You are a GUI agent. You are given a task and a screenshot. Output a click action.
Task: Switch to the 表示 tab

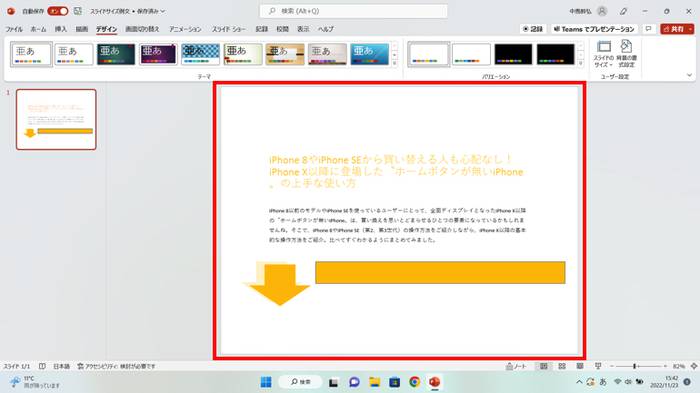click(303, 29)
